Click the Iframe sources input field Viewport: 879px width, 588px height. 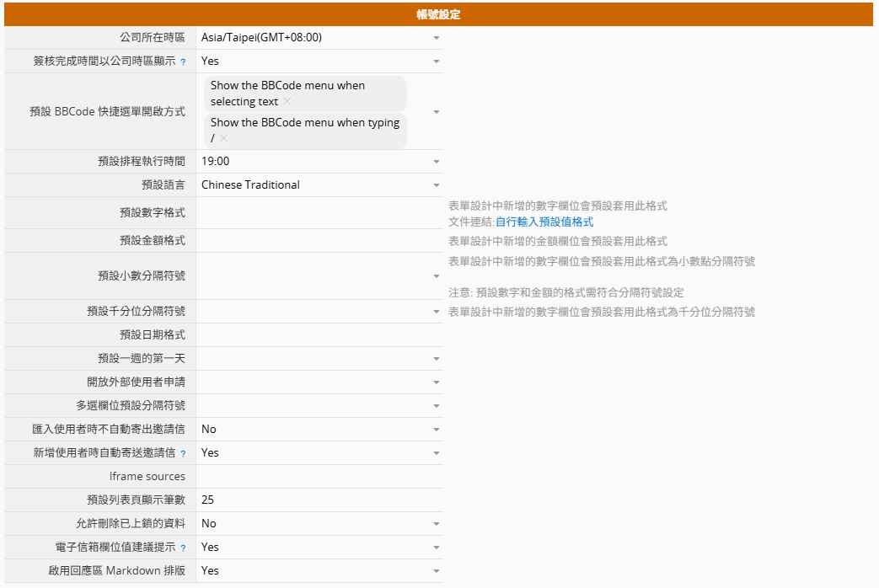pyautogui.click(x=319, y=477)
